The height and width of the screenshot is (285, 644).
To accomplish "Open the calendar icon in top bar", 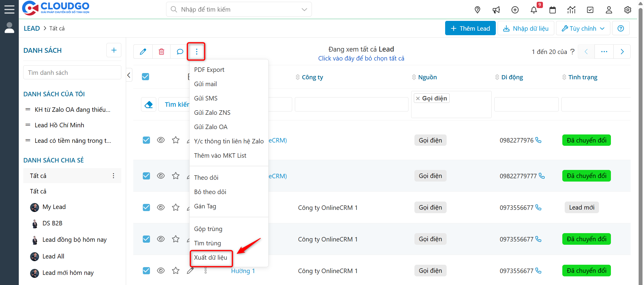I will coord(552,10).
